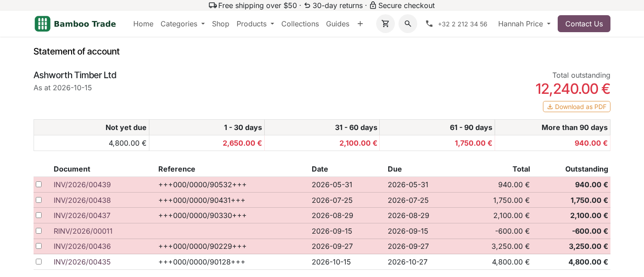This screenshot has height=277, width=644.
Task: Call the +32 2 212 34 56 number
Action: coord(462,24)
